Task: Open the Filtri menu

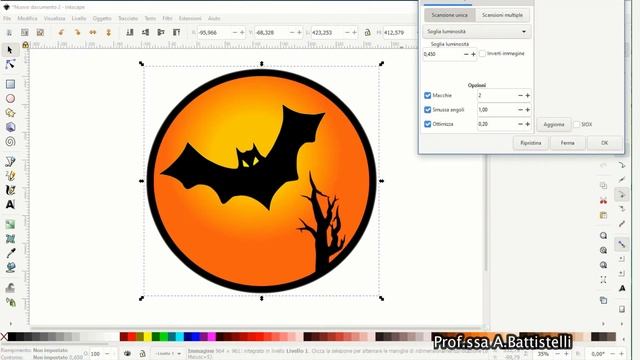Action: pos(167,18)
